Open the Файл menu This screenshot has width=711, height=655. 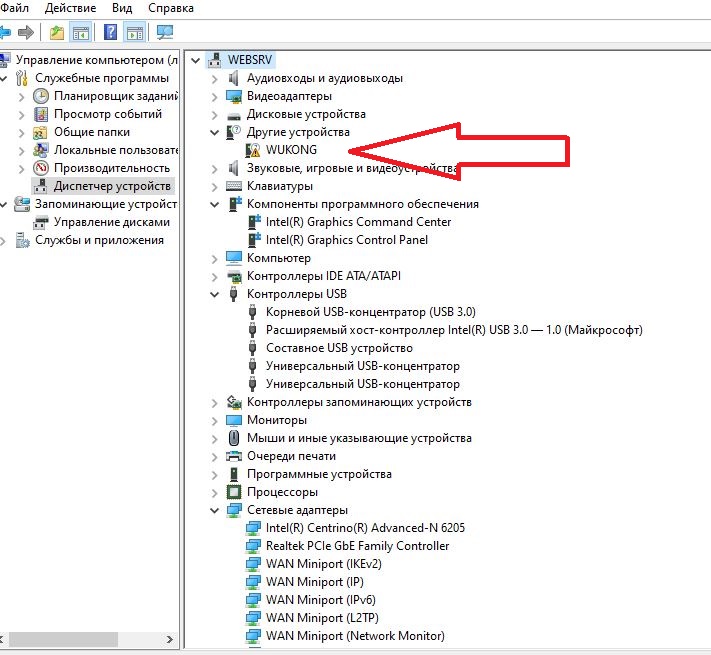click(x=14, y=8)
